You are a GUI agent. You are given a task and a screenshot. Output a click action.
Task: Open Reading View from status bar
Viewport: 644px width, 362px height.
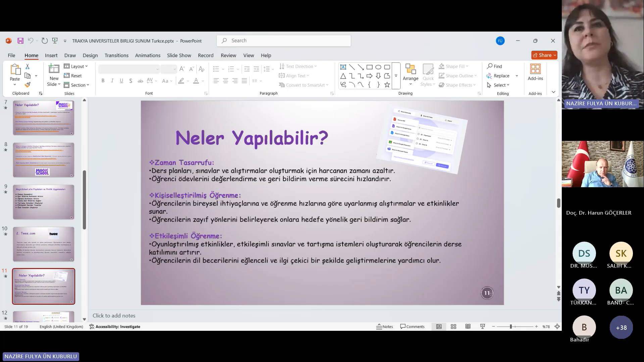[x=468, y=326]
